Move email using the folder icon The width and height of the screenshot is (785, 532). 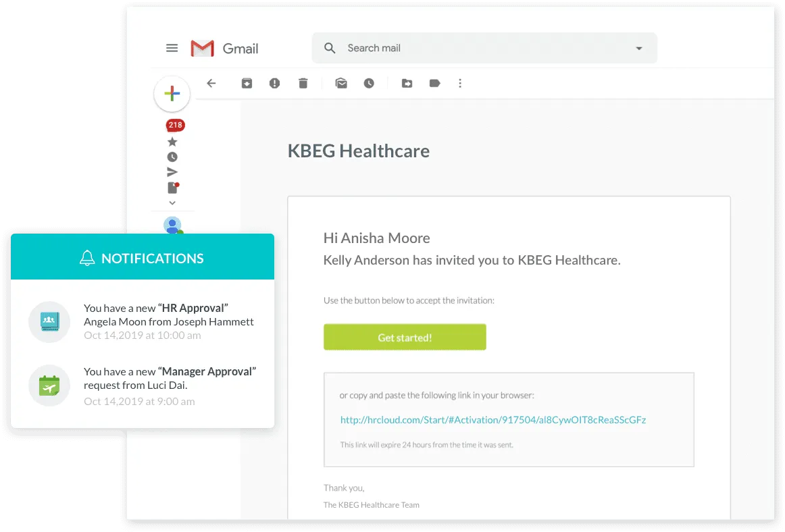tap(407, 83)
